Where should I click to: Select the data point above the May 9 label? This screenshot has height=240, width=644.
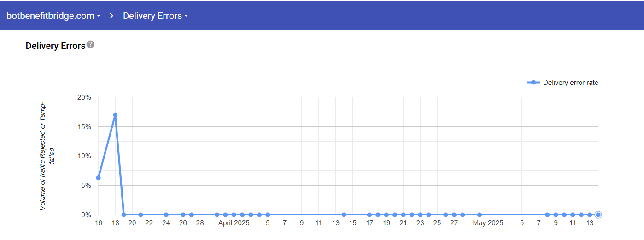click(556, 215)
